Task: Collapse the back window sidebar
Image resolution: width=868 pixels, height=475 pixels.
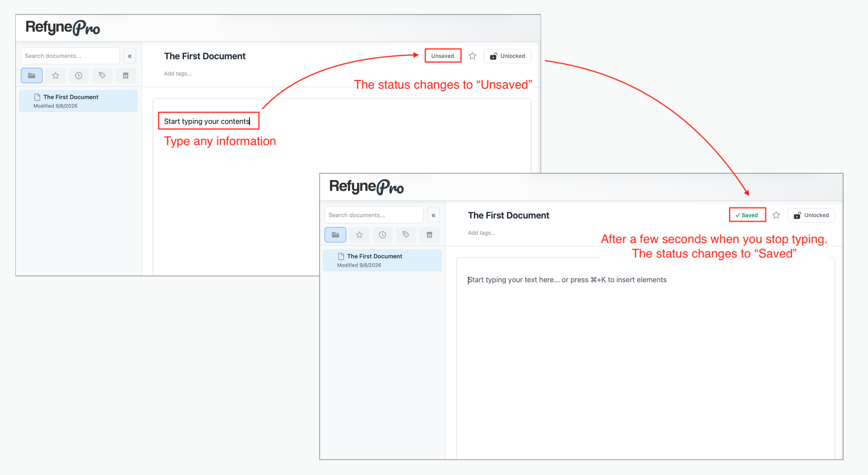Action: (130, 56)
